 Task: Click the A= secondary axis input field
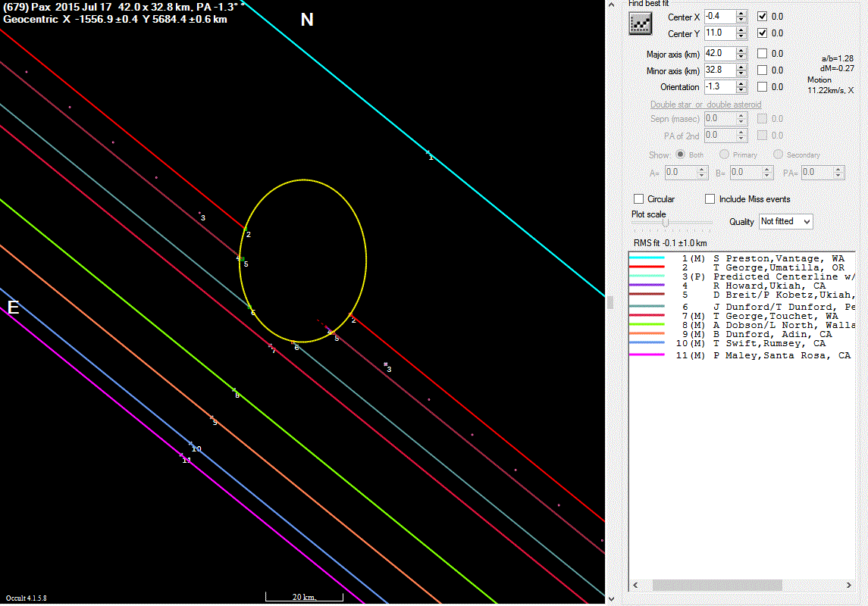(x=680, y=173)
